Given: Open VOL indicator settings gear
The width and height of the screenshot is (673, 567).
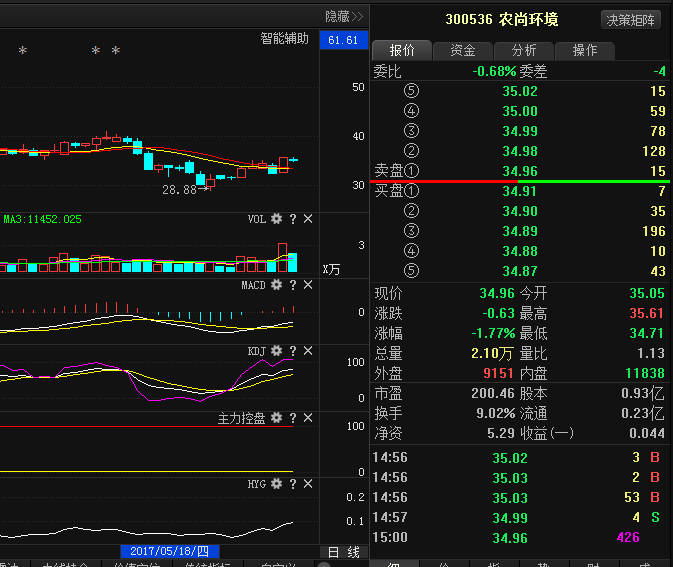Looking at the screenshot, I should [x=277, y=219].
